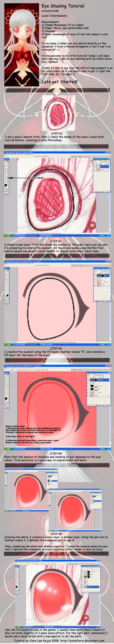The width and height of the screenshot is (114, 644).
Task: Select the Hand tool in the sketch screenshot
Action: click(5, 182)
